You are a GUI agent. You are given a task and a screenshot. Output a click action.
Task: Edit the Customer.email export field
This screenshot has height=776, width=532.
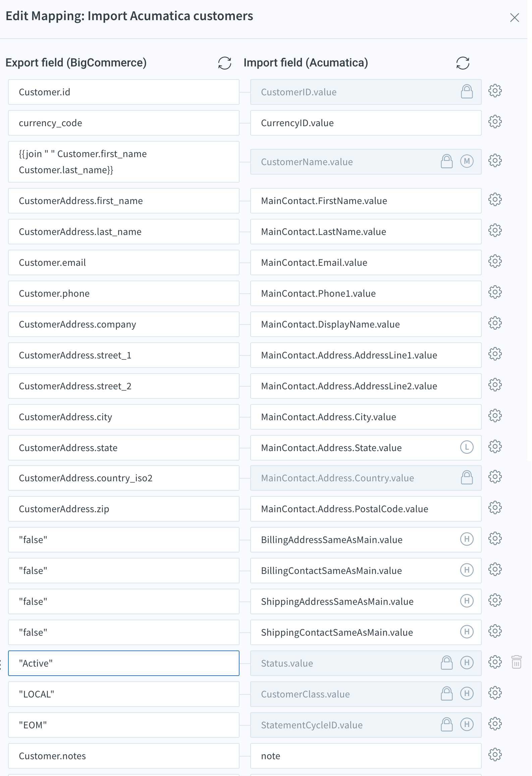[124, 262]
